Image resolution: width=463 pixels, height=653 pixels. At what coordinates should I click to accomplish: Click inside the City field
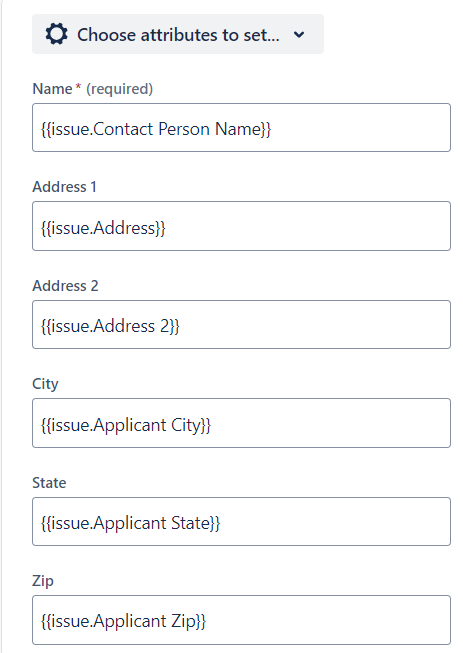tap(241, 423)
